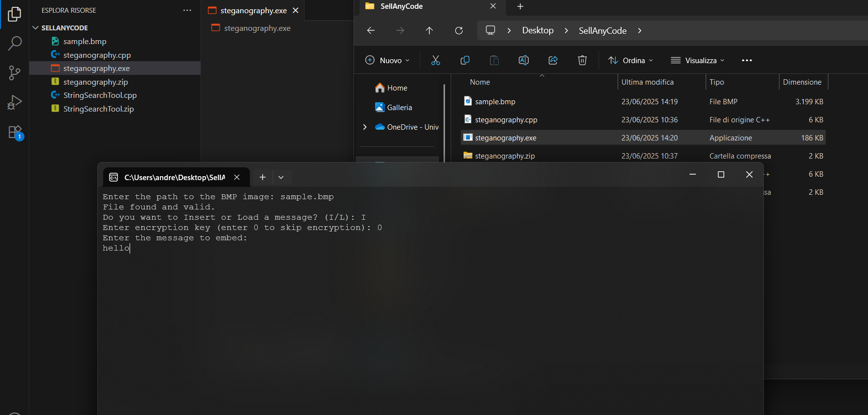The height and width of the screenshot is (415, 868).
Task: Open the Ordina sort dropdown
Action: (630, 60)
